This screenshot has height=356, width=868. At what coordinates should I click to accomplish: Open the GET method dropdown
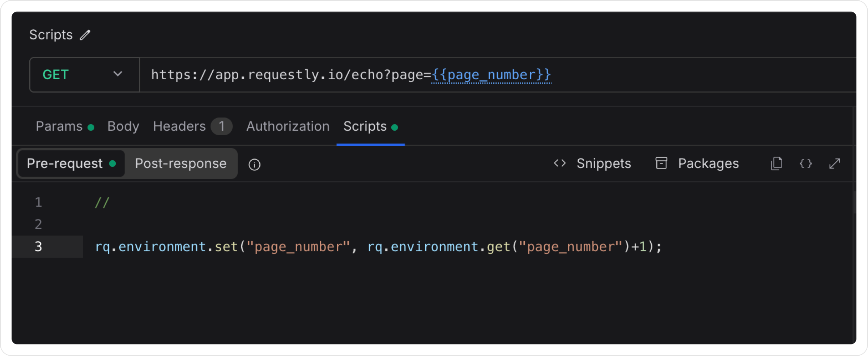coord(85,75)
